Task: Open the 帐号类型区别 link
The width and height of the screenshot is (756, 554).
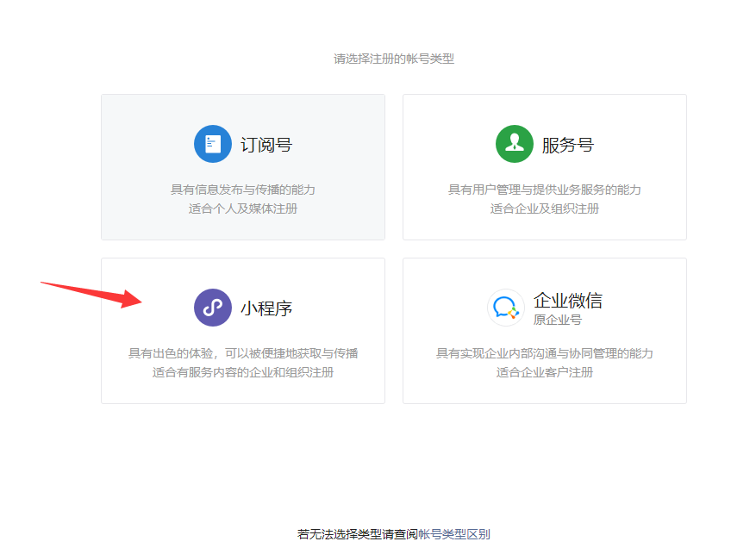Action: coord(454,534)
